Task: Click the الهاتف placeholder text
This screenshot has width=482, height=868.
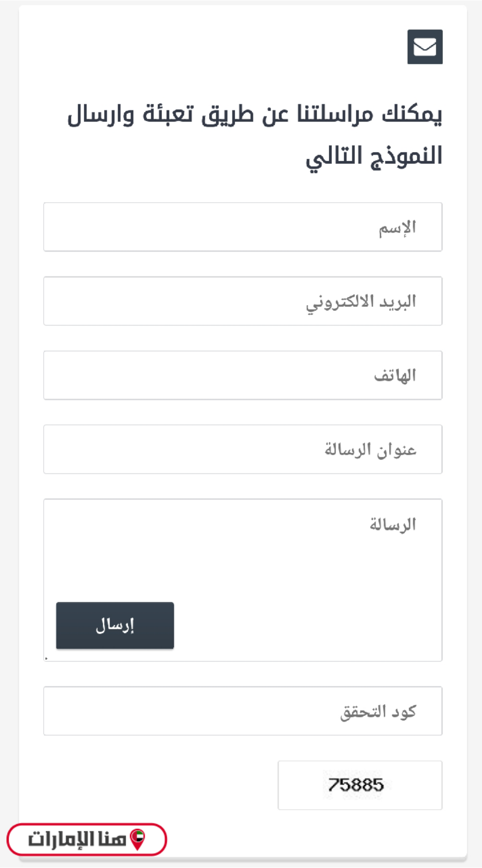Action: coord(395,376)
